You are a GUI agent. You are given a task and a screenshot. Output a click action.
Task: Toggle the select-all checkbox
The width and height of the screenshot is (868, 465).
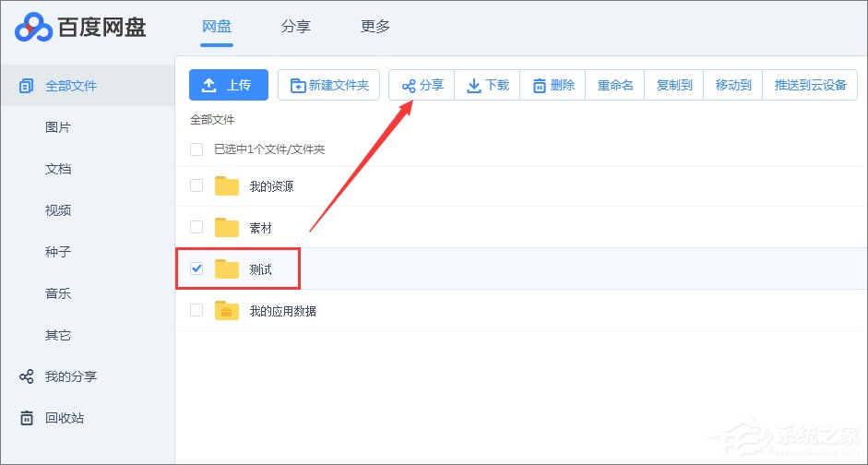[196, 149]
